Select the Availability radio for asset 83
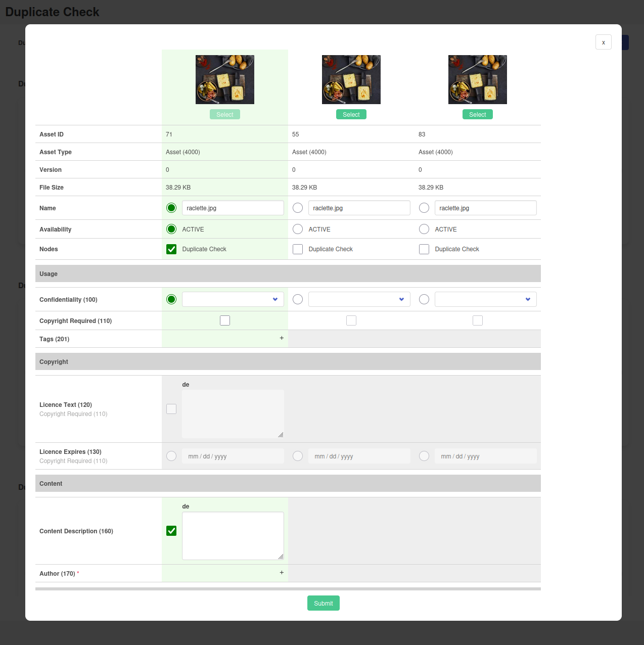 (424, 228)
